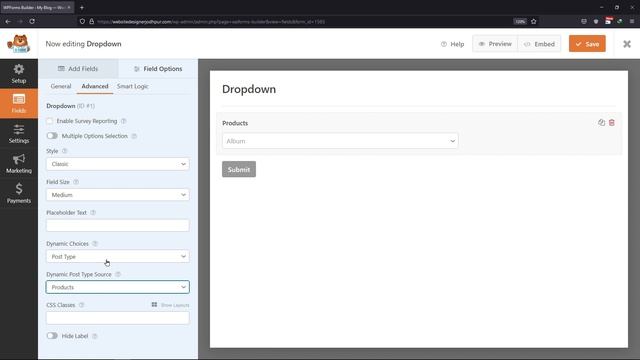Screen dimensions: 640x360
Task: Open the Marketing sidebar panel
Action: (x=19, y=164)
